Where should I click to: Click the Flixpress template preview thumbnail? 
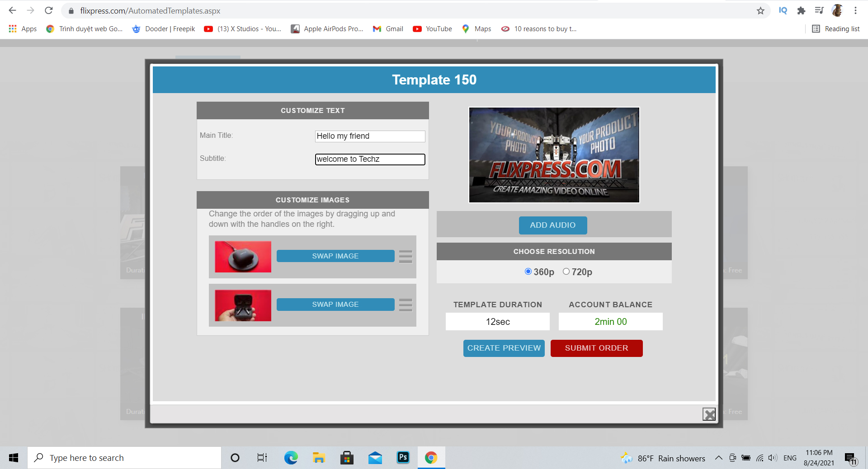pos(554,155)
